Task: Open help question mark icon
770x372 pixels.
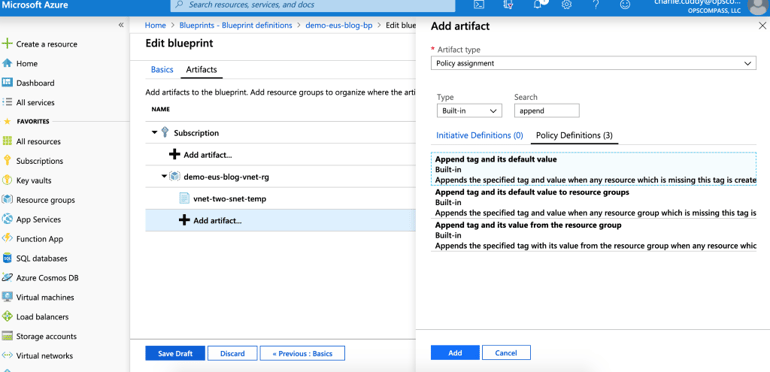Action: pos(596,5)
